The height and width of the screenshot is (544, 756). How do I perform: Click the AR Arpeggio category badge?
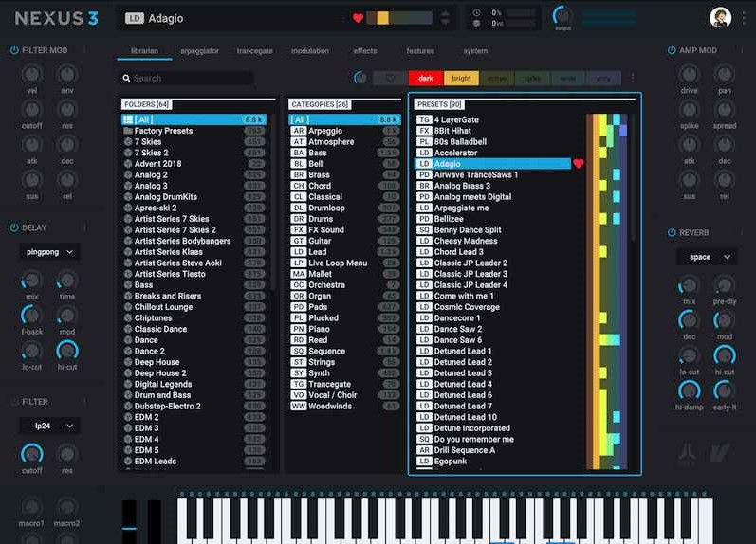click(299, 131)
